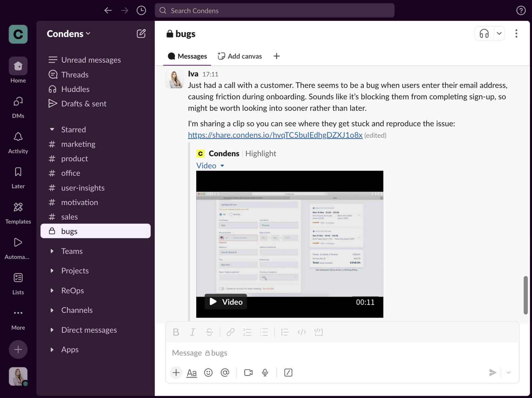The height and width of the screenshot is (398, 532).
Task: Open More options in the left rail
Action: 18,319
